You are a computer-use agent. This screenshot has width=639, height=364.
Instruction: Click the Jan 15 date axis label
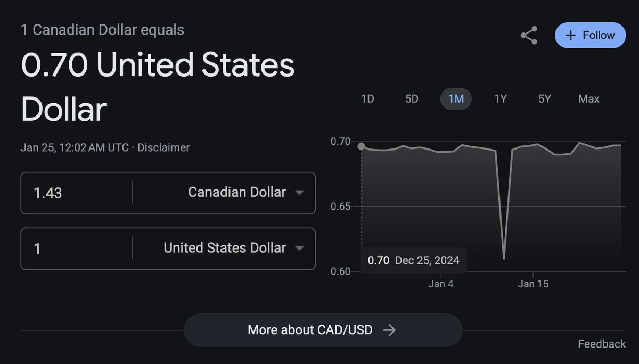coord(533,284)
